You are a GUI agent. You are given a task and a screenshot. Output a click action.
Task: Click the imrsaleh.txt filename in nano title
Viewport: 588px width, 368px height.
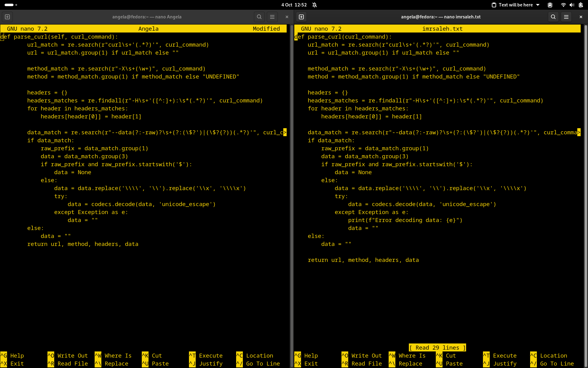tap(442, 29)
